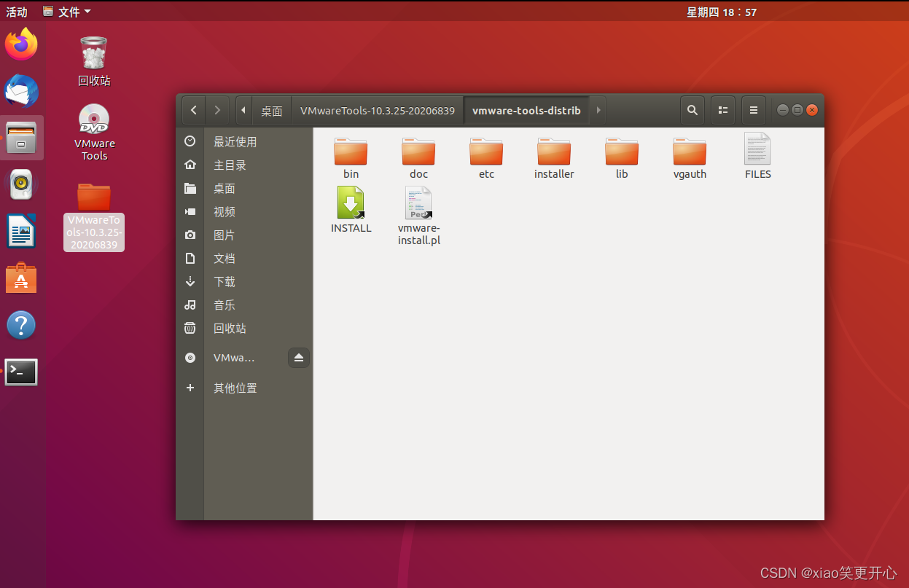
Task: Open Ubuntu Software from the dock
Action: coord(21,278)
